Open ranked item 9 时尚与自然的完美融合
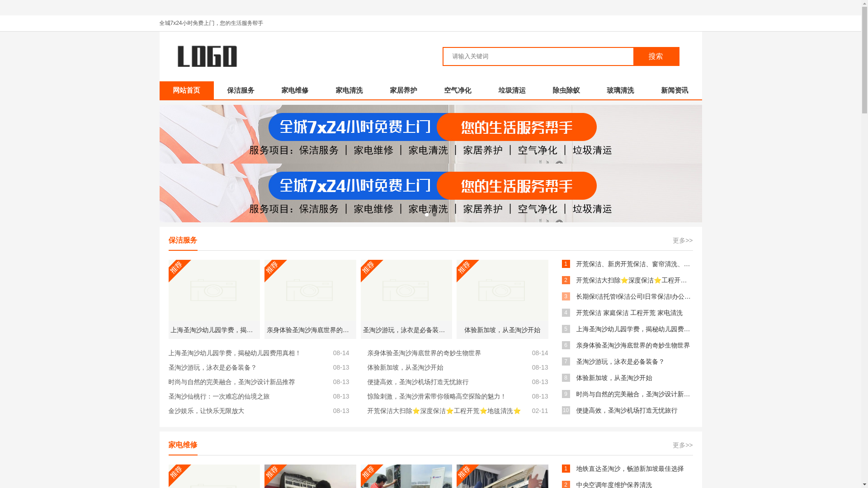 (x=633, y=394)
